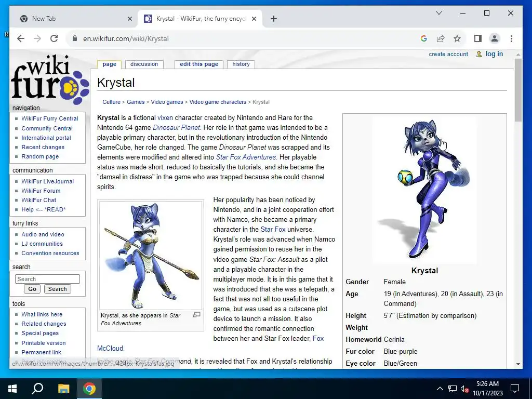Select the page tab
The height and width of the screenshot is (399, 532).
(x=109, y=64)
